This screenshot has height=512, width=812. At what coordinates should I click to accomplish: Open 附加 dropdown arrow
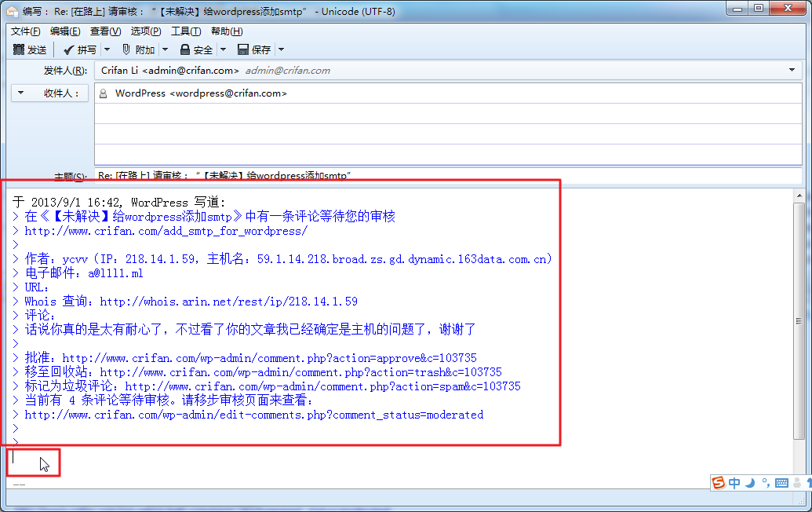pos(166,49)
